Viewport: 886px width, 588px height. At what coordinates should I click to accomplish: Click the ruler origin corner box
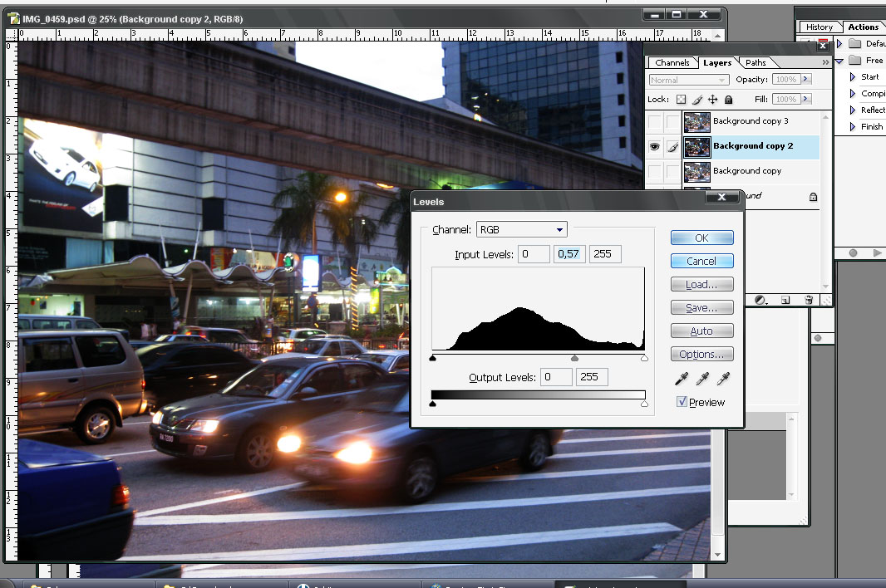(12, 34)
